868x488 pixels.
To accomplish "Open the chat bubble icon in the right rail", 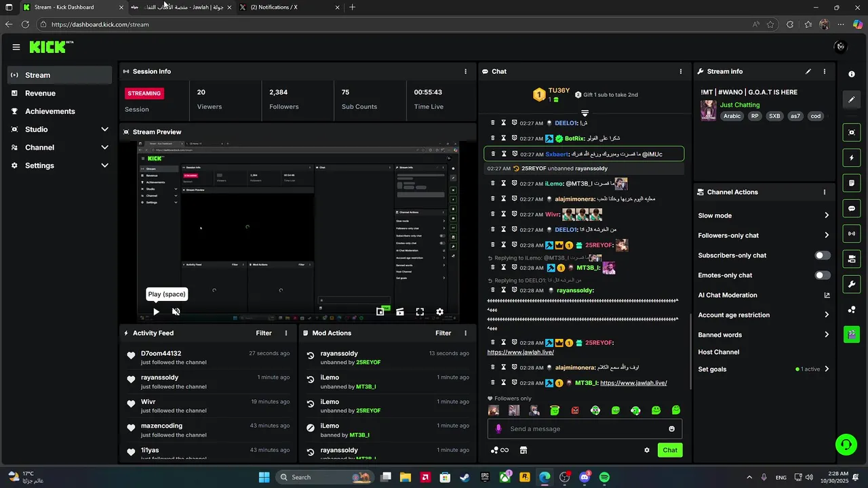I will (852, 209).
